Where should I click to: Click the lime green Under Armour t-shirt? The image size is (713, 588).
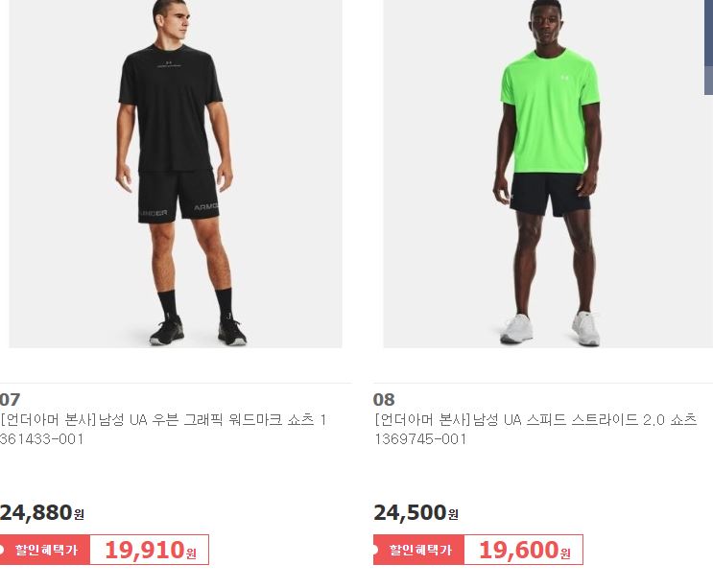(550, 111)
